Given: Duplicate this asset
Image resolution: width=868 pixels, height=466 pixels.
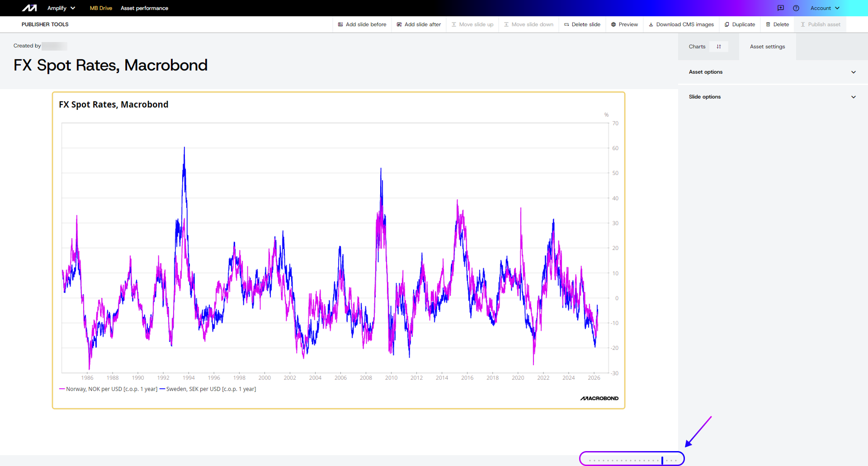Looking at the screenshot, I should 740,24.
